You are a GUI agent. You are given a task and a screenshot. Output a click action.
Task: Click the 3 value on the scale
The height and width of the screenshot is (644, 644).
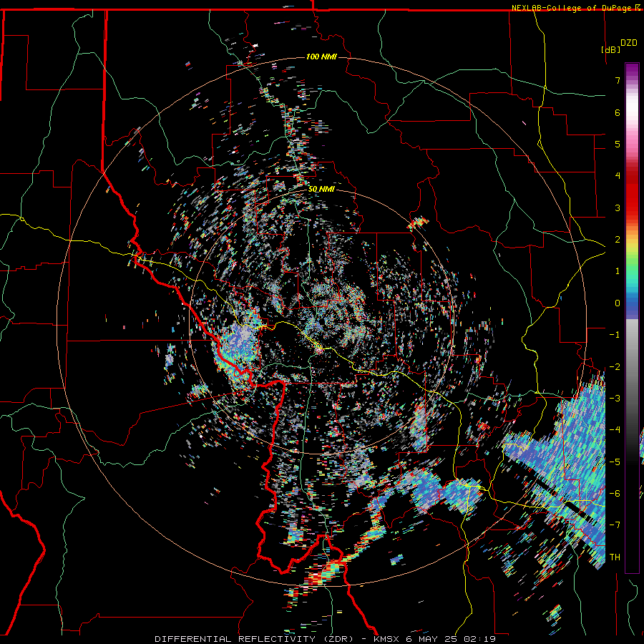pyautogui.click(x=618, y=208)
